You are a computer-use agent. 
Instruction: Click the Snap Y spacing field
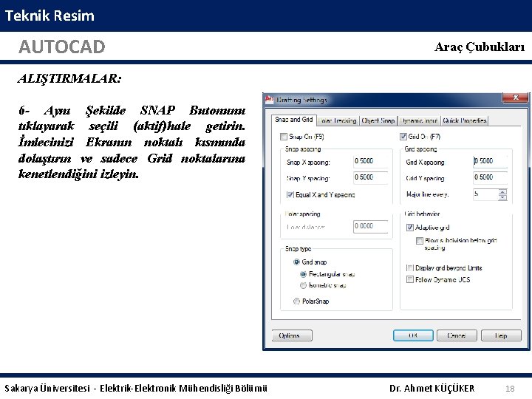(x=370, y=177)
